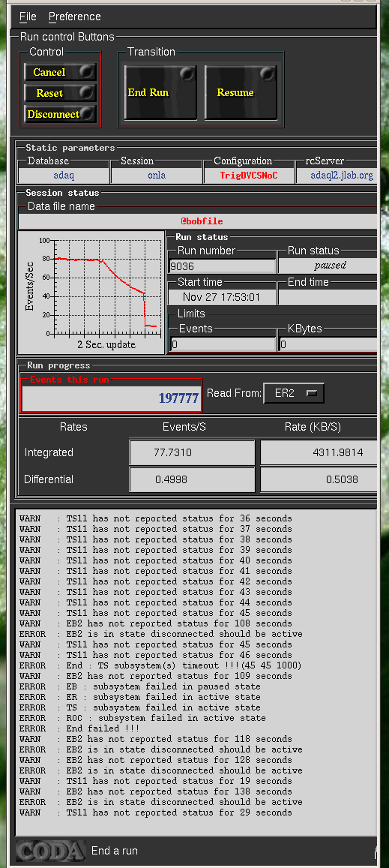Click the Differential Rate KB/S value
This screenshot has width=389, height=868.
click(x=319, y=479)
